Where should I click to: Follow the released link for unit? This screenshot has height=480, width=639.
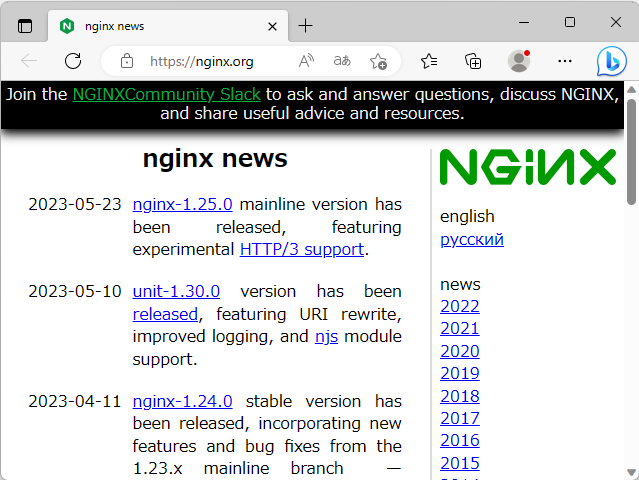point(165,314)
